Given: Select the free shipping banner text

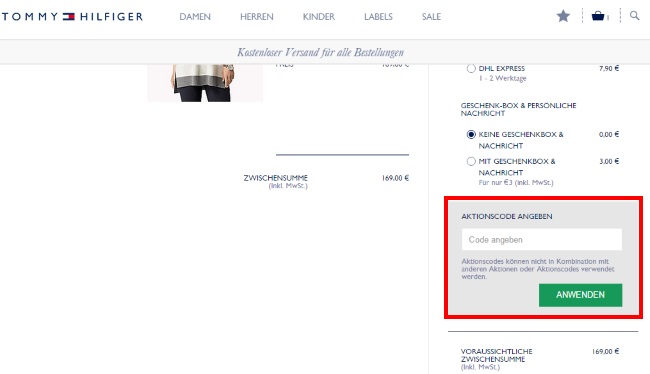Looking at the screenshot, I should click(320, 52).
